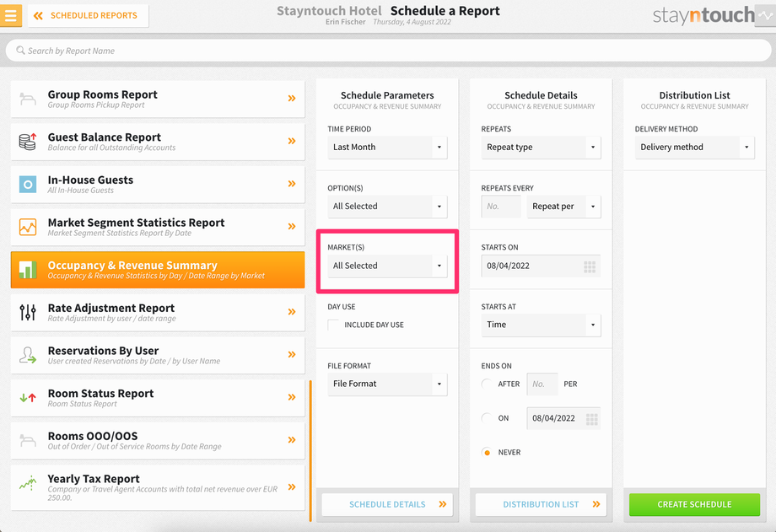The image size is (776, 532).
Task: Open calendar picker for Ends On date
Action: pos(592,419)
